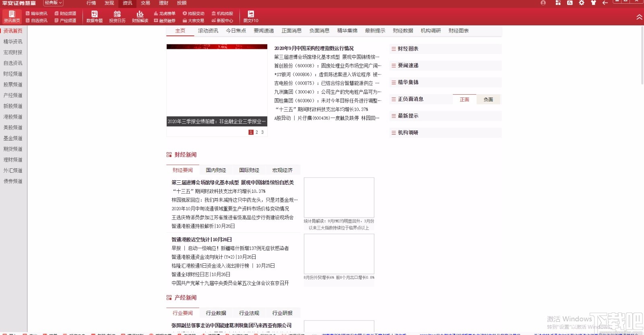Open the skin (shirt) icon
This screenshot has height=335, width=644.
coord(593,3)
